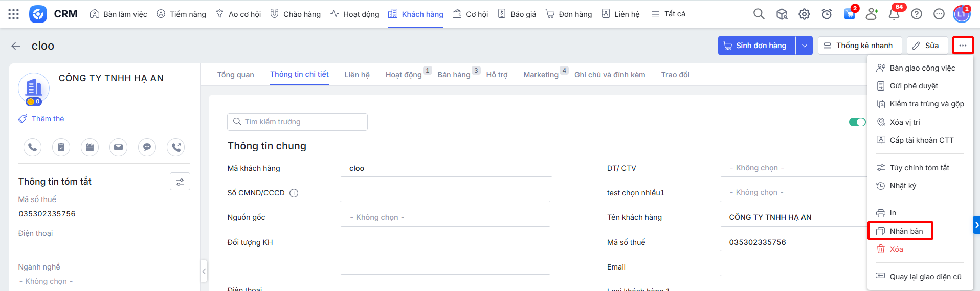Open the Nguồn gốc dropdown
980x291 pixels.
pyautogui.click(x=445, y=217)
